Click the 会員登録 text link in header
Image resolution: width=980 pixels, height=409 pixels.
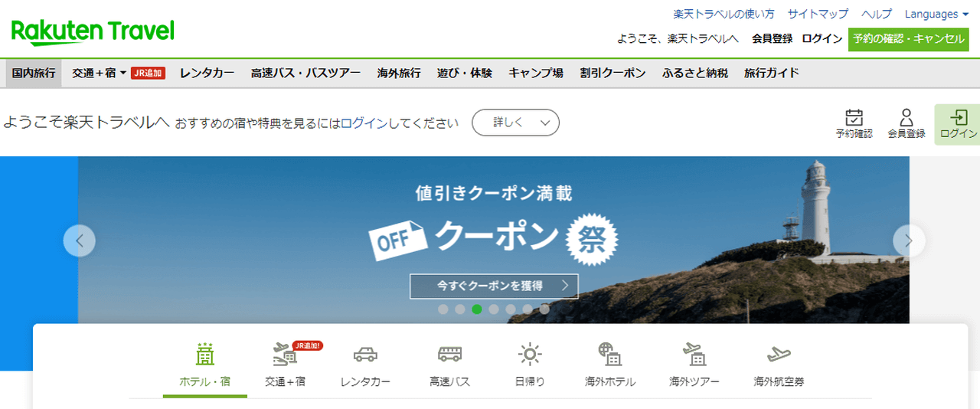pyautogui.click(x=772, y=38)
